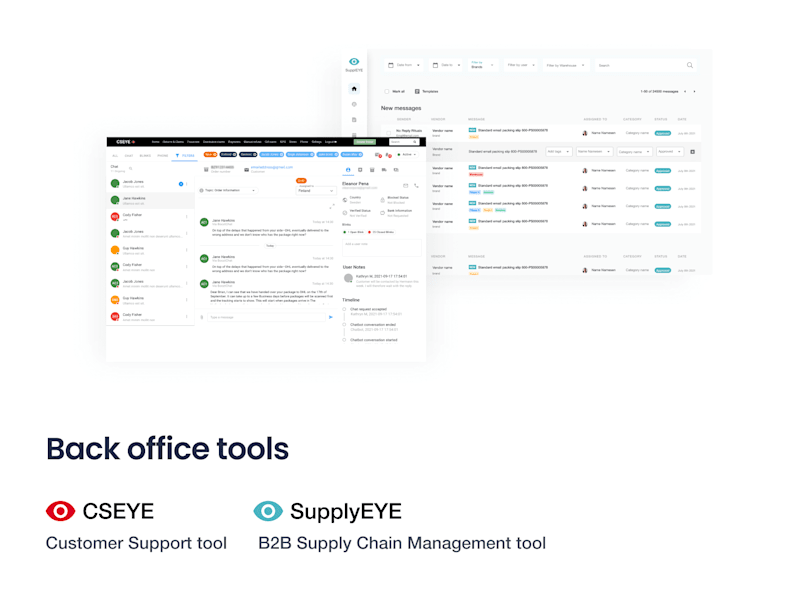Select Chatbot conversation started timeline marker
This screenshot has width=800, height=600.
point(344,340)
